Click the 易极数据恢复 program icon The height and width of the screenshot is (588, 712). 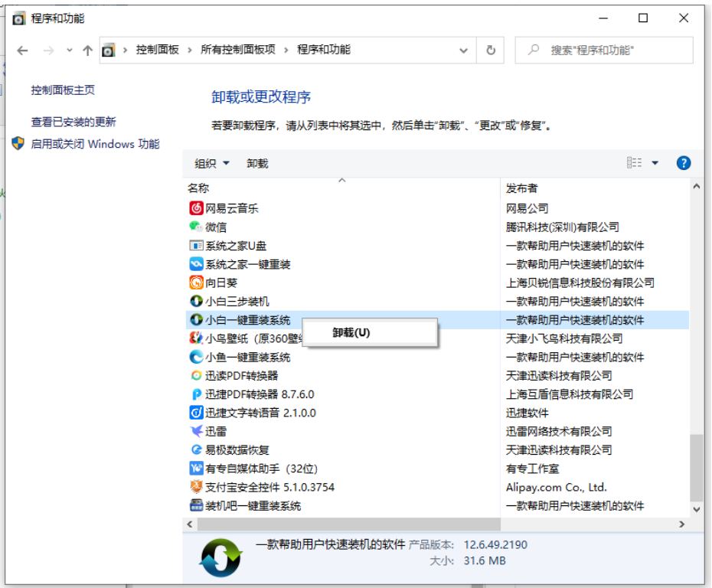(196, 449)
